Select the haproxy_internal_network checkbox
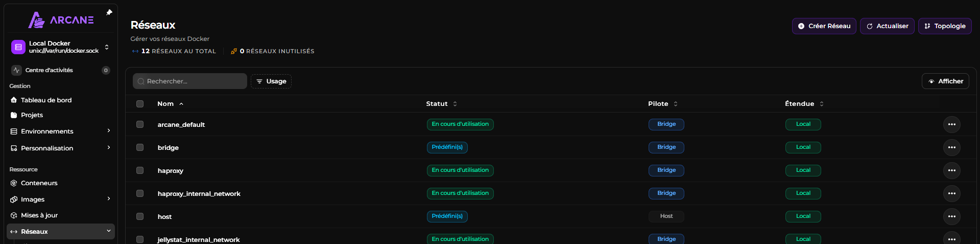 point(140,193)
